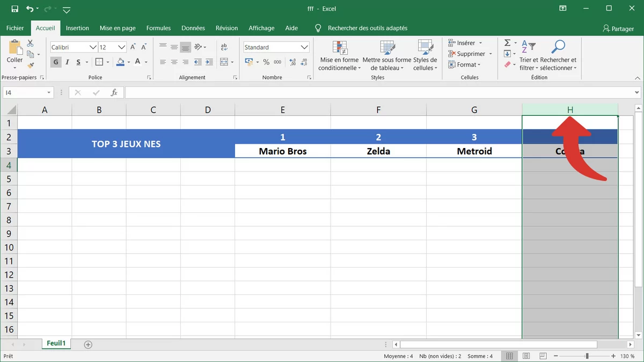The height and width of the screenshot is (362, 644).
Task: Click the insert function fx icon
Action: (114, 93)
